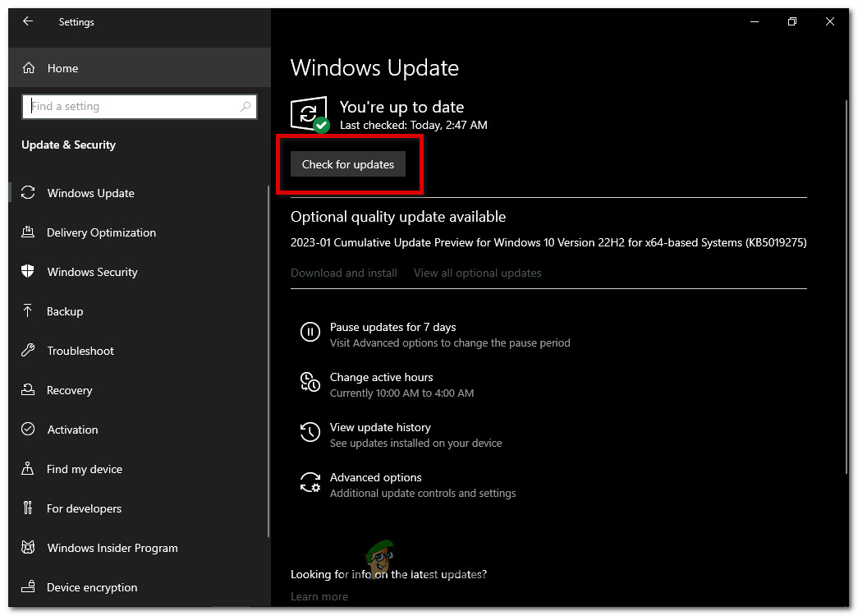Select Windows Insider Program from the sidebar
Screen dimensions: 858x616
(x=112, y=548)
